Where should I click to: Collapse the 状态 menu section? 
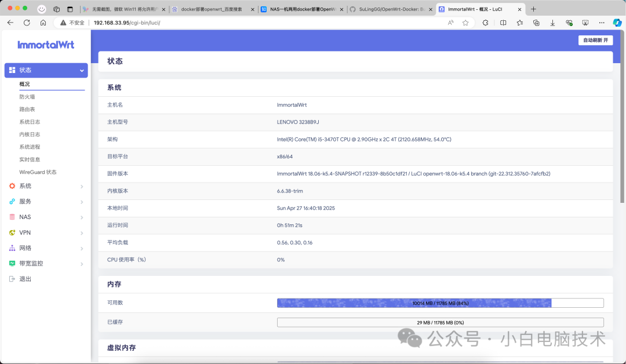(82, 71)
